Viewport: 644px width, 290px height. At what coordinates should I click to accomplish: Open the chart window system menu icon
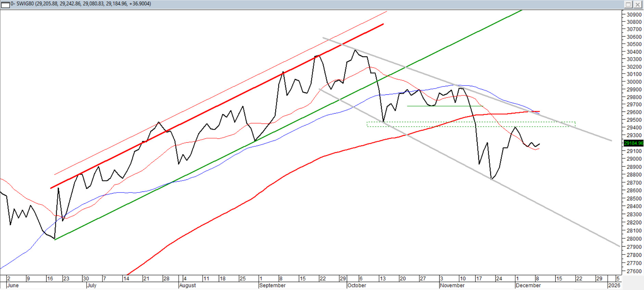coord(5,4)
